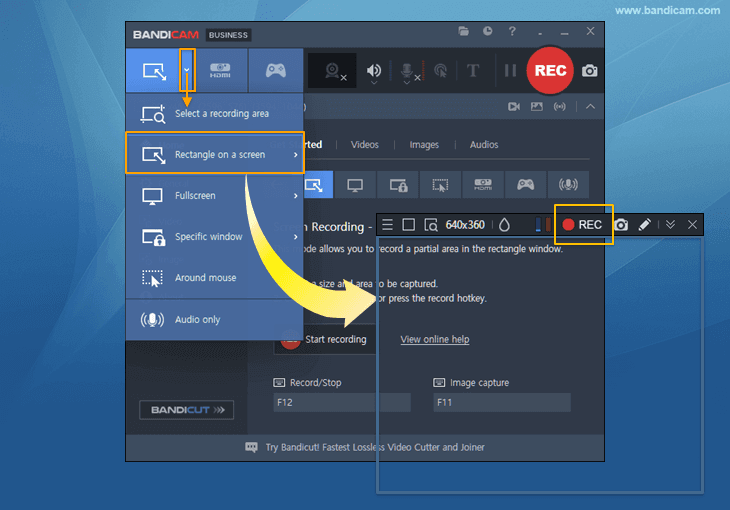730x510 pixels.
Task: Click the audio level meter bars
Action: tap(543, 225)
